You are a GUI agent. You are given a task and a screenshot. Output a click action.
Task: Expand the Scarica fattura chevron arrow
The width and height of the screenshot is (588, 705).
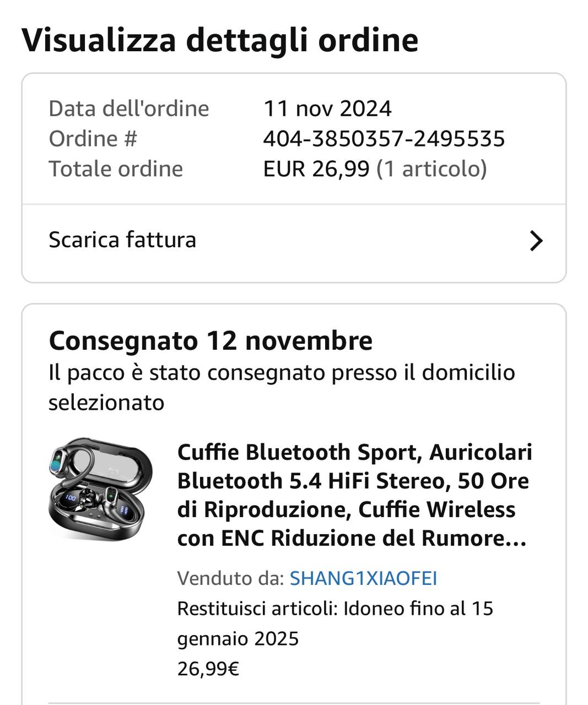tap(536, 241)
